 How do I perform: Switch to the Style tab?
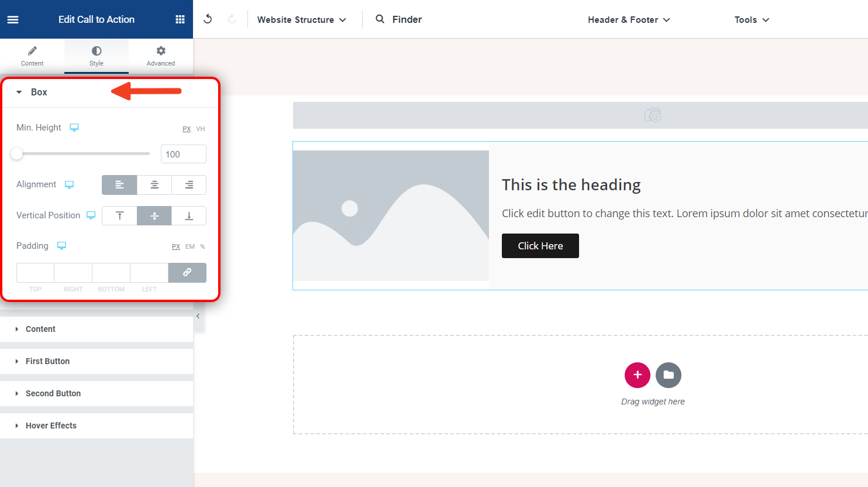coord(97,56)
